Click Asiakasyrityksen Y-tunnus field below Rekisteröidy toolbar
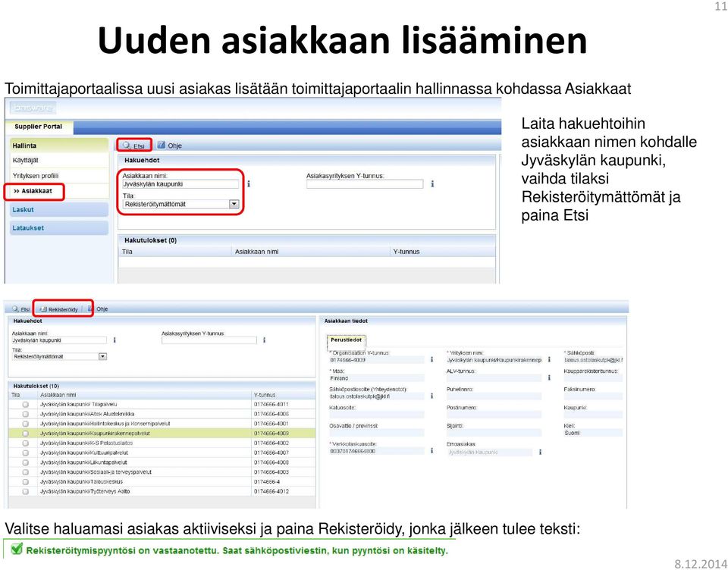 click(x=209, y=340)
